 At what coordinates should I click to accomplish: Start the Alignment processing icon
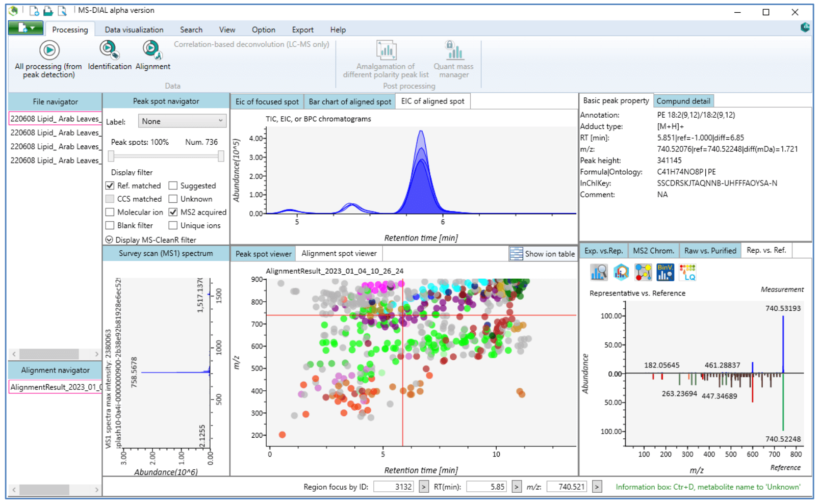pos(152,49)
